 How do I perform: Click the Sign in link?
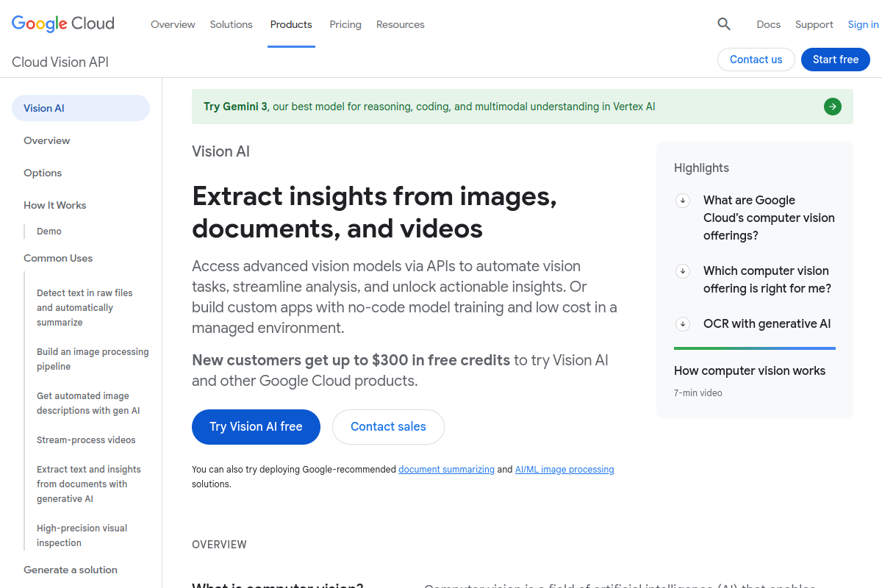[862, 24]
